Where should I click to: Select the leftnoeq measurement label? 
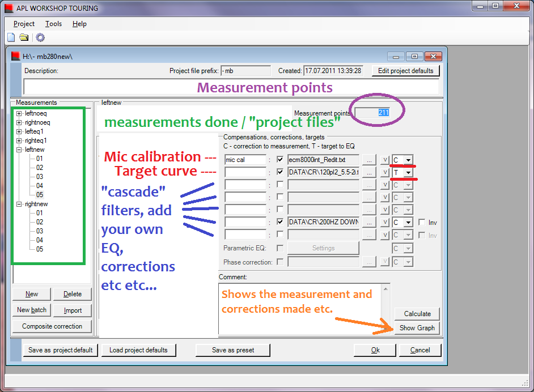pos(36,114)
